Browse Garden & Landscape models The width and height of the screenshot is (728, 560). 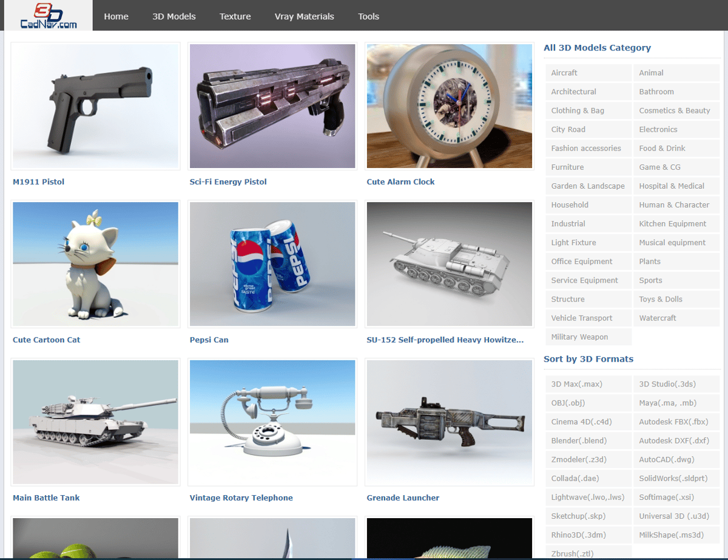point(588,186)
